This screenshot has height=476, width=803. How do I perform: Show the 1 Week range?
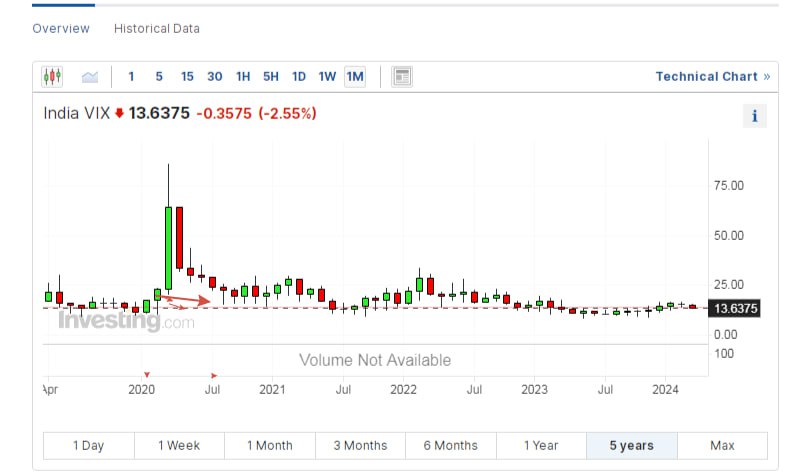[x=179, y=446]
